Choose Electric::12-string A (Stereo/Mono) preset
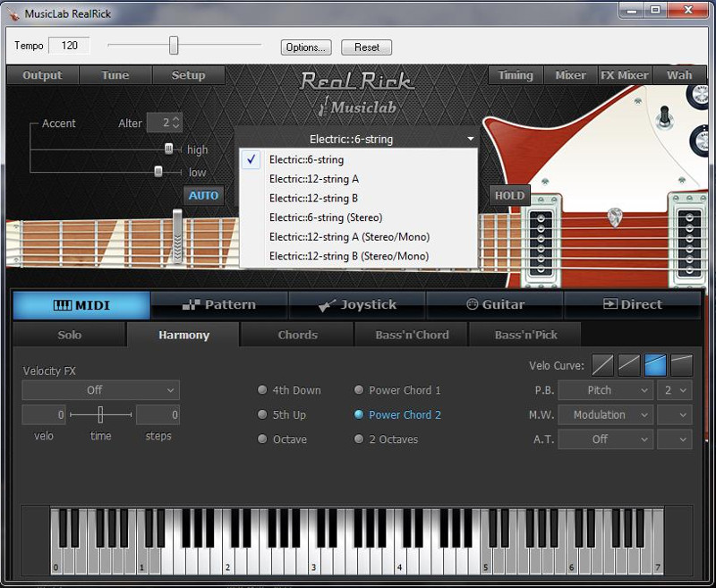Screen dimensions: 716x588 359,237
